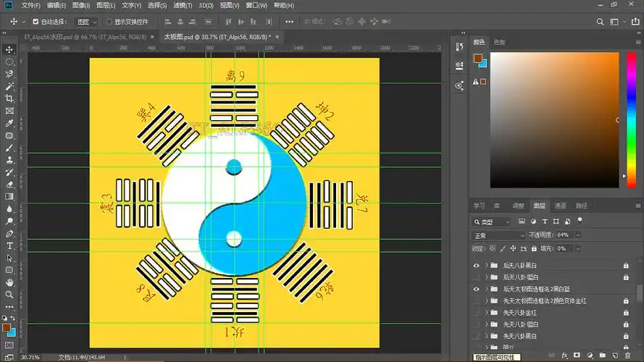Select the Crop tool in the toolbar
644x362 pixels.
tap(9, 98)
